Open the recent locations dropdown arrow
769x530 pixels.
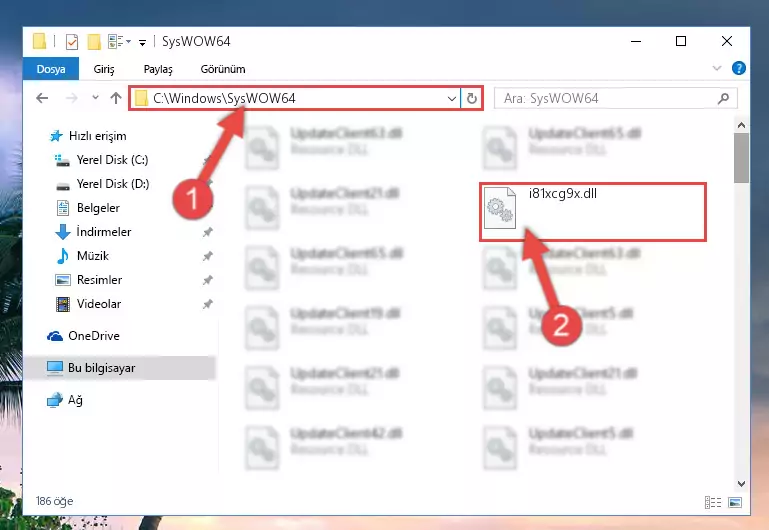click(x=95, y=98)
